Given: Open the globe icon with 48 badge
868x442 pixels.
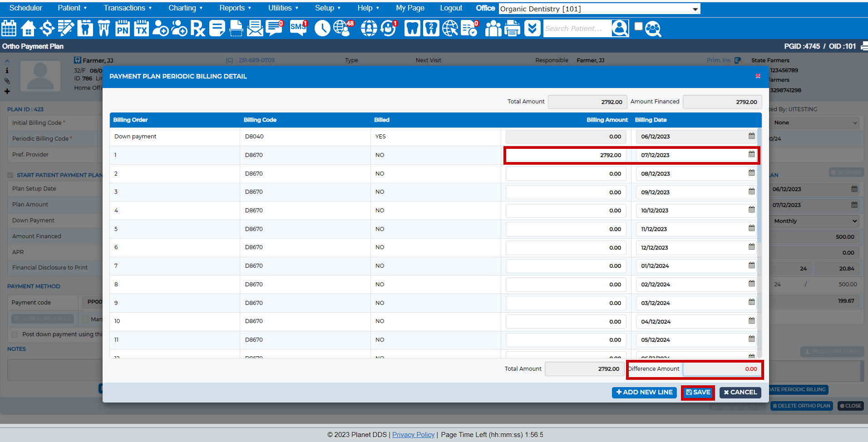Looking at the screenshot, I should point(343,28).
